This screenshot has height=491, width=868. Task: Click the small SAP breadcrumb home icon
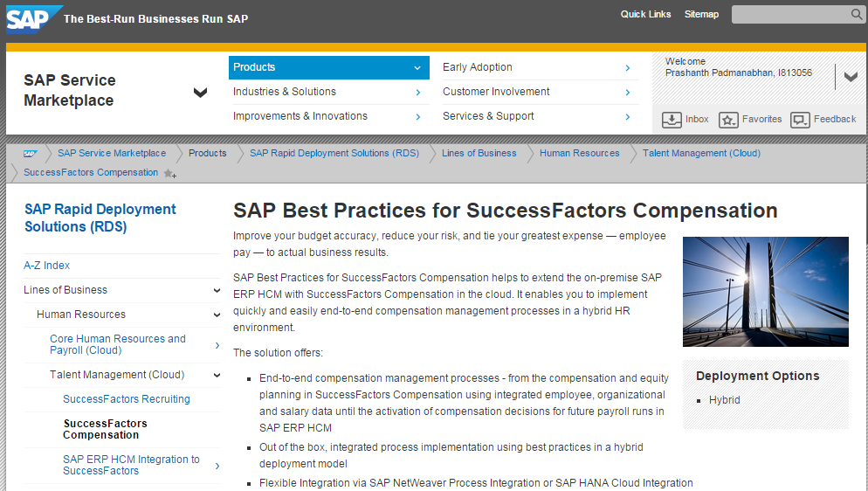[x=31, y=153]
